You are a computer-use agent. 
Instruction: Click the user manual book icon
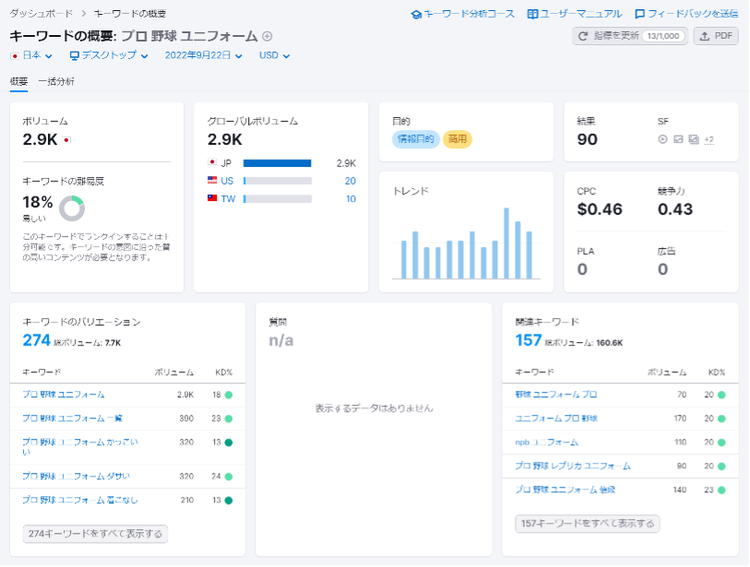click(532, 14)
